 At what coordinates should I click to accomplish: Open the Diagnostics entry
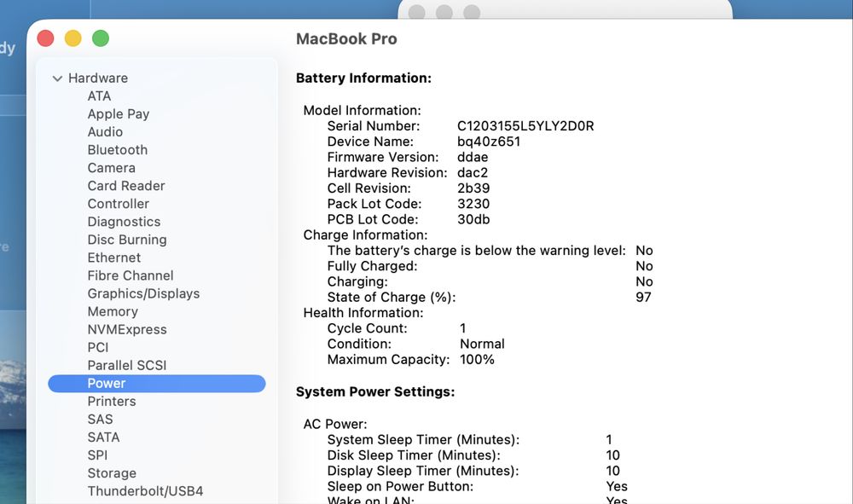tap(124, 222)
